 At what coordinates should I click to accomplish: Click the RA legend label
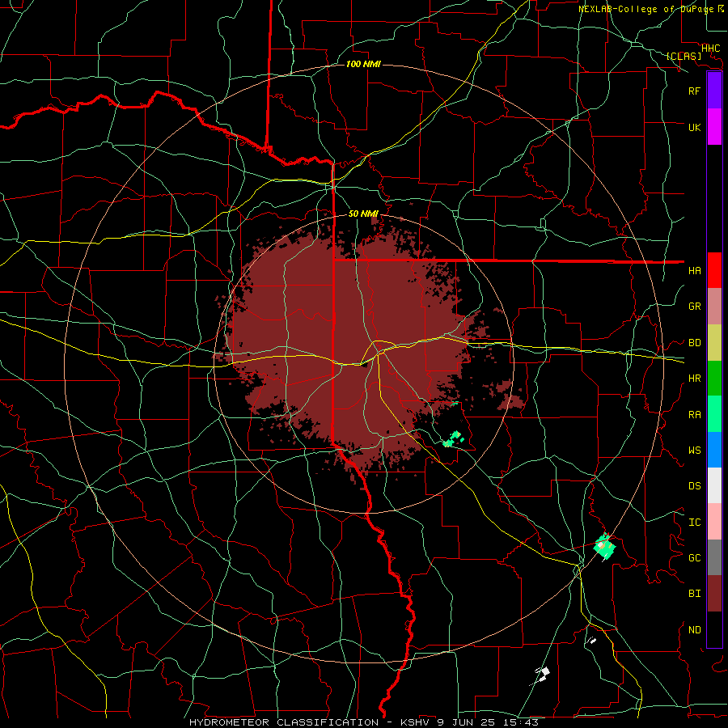(x=695, y=415)
